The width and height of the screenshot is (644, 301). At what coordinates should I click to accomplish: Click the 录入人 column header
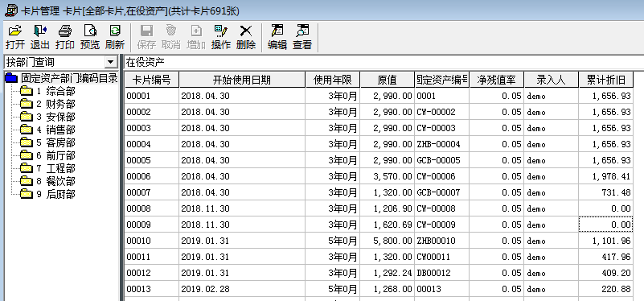click(551, 80)
